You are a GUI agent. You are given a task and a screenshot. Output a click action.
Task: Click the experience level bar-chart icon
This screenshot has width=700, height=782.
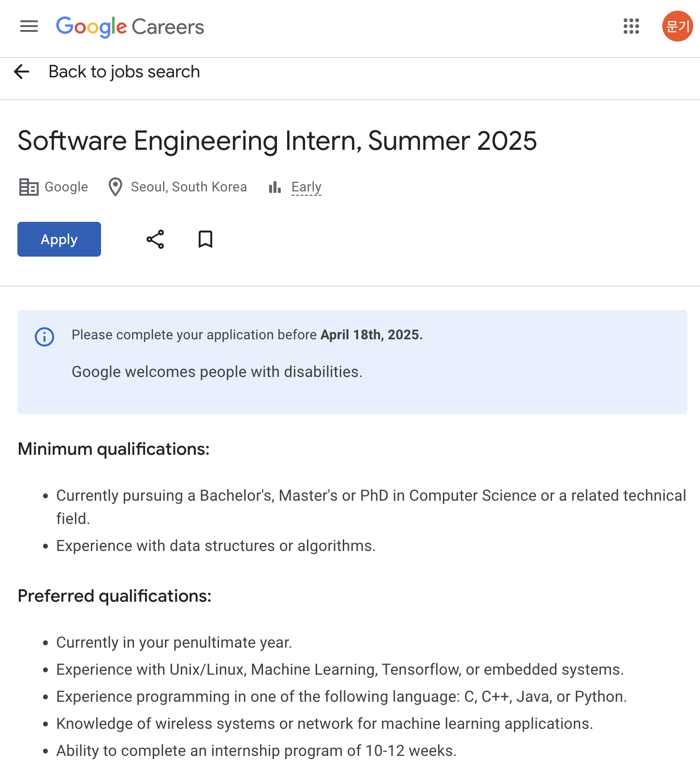(275, 187)
